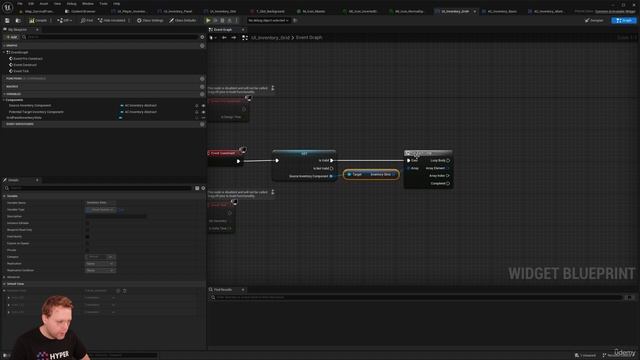
Task: Open the Replication dropdown
Action: (100, 264)
